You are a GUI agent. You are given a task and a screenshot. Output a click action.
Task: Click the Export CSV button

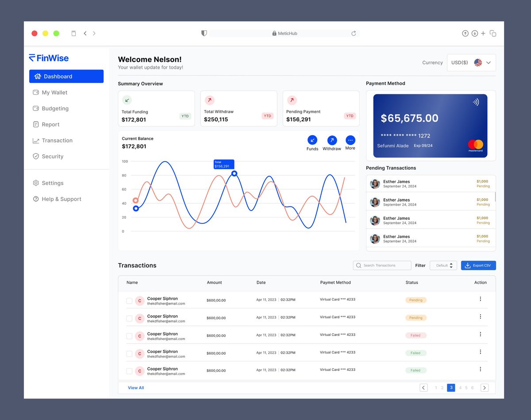(478, 265)
